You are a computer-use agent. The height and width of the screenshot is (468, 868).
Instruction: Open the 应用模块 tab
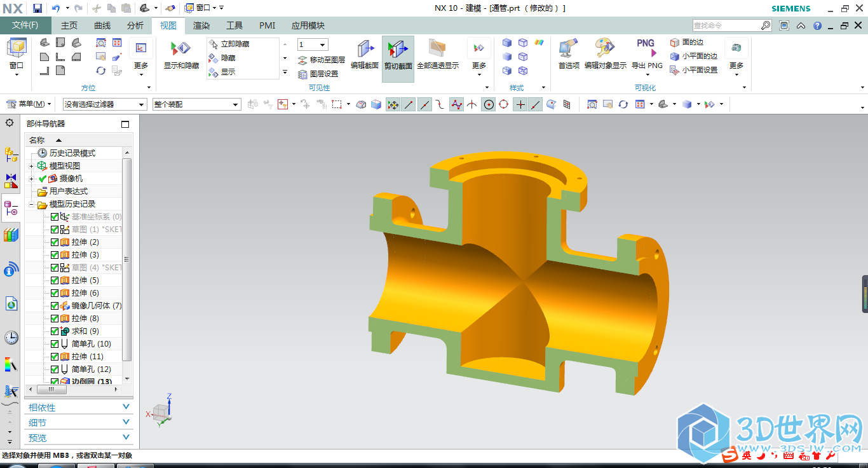click(308, 25)
